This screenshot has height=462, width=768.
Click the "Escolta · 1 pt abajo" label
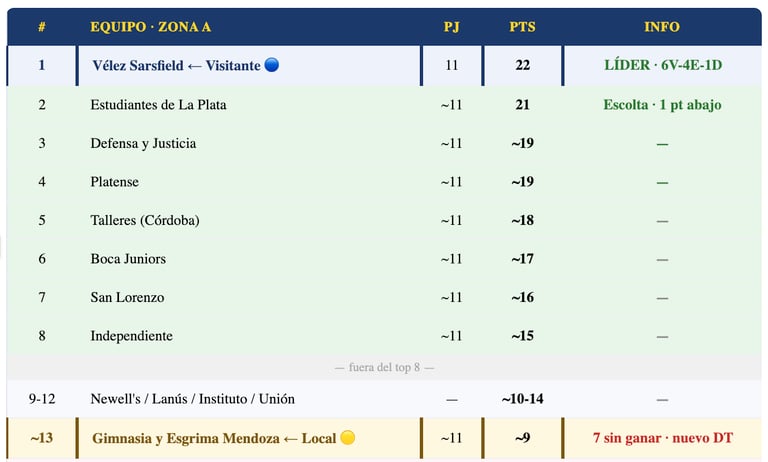pyautogui.click(x=662, y=104)
